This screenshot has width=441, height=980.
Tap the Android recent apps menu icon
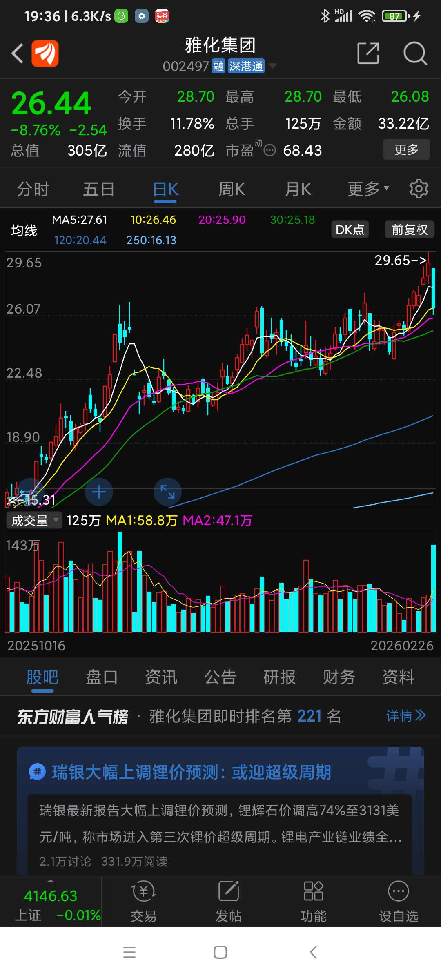click(129, 952)
